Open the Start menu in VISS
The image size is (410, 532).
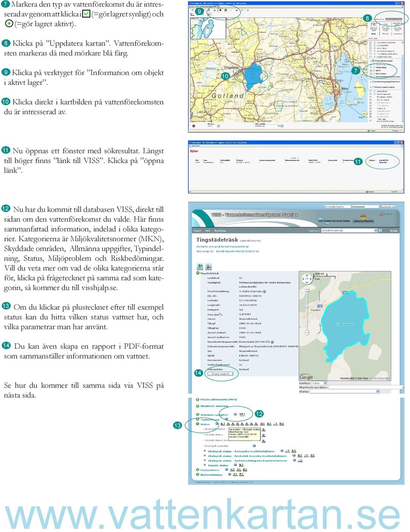coord(197,231)
